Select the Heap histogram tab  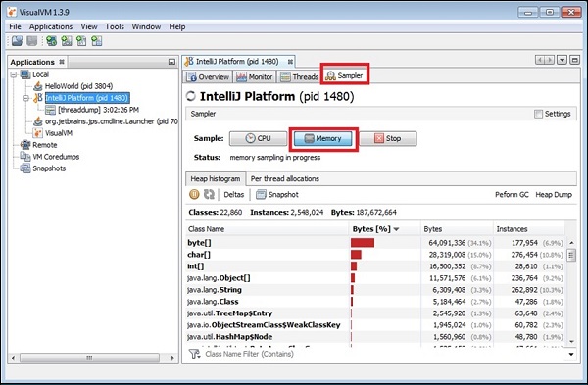tap(216, 179)
